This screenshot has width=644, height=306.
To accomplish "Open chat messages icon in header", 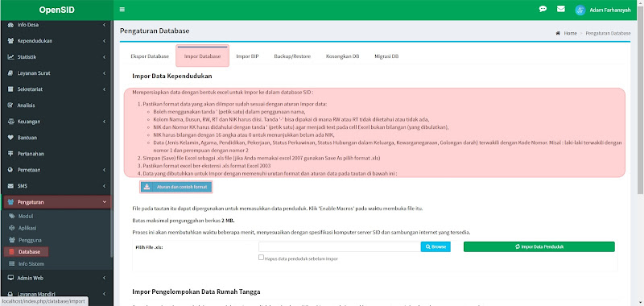I will pyautogui.click(x=543, y=9).
